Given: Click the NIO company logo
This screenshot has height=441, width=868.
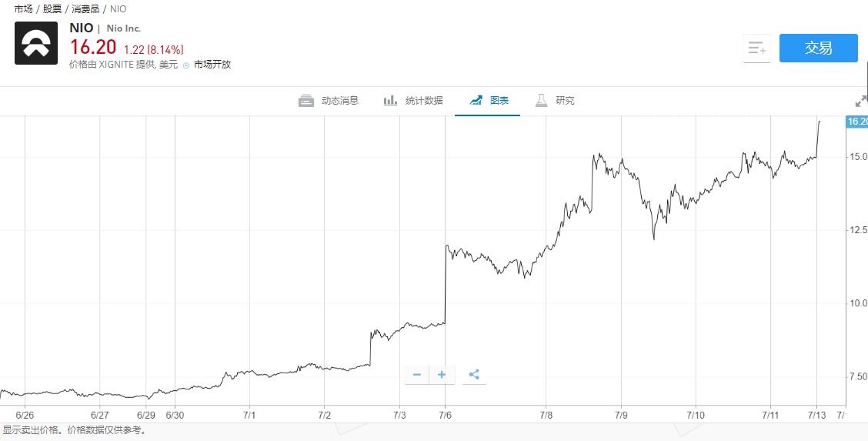Looking at the screenshot, I should tap(36, 43).
